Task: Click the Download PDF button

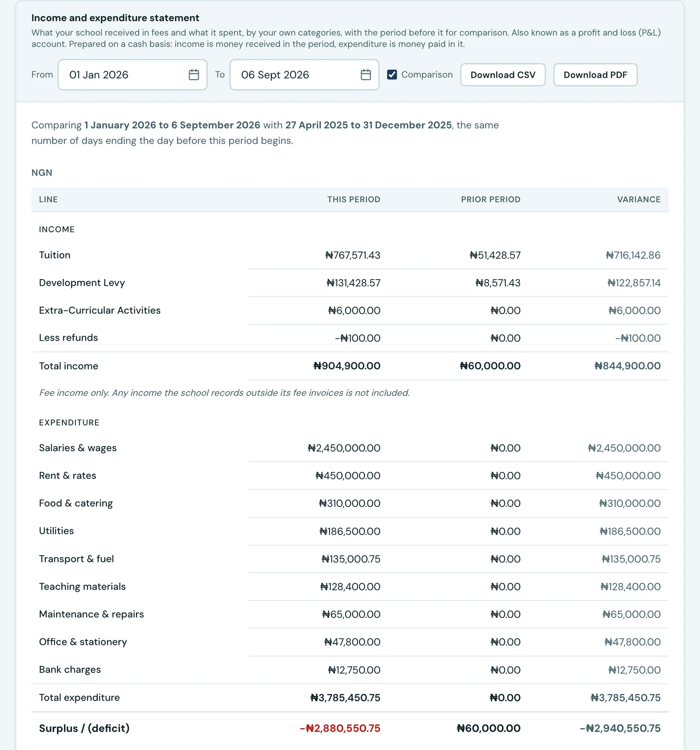Action: click(595, 75)
